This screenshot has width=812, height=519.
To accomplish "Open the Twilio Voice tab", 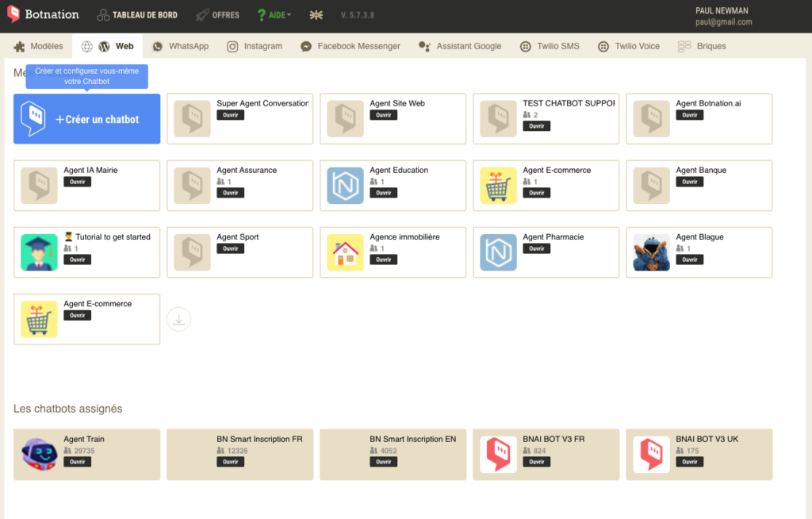I will (x=629, y=46).
